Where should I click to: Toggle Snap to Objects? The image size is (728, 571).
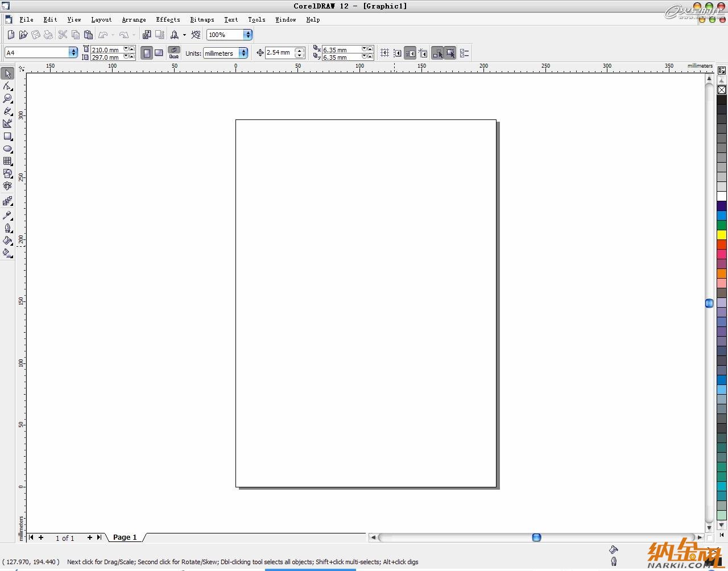pos(409,53)
